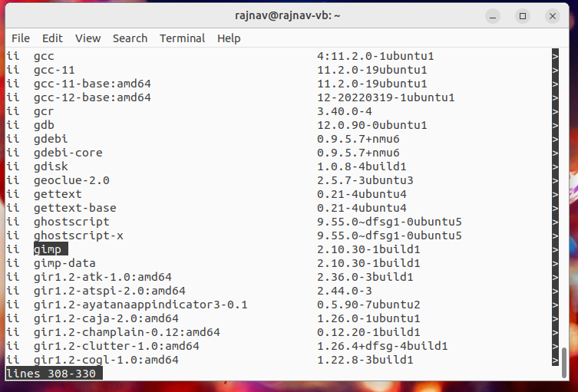
Task: Maximize the terminal window
Action: click(x=522, y=16)
